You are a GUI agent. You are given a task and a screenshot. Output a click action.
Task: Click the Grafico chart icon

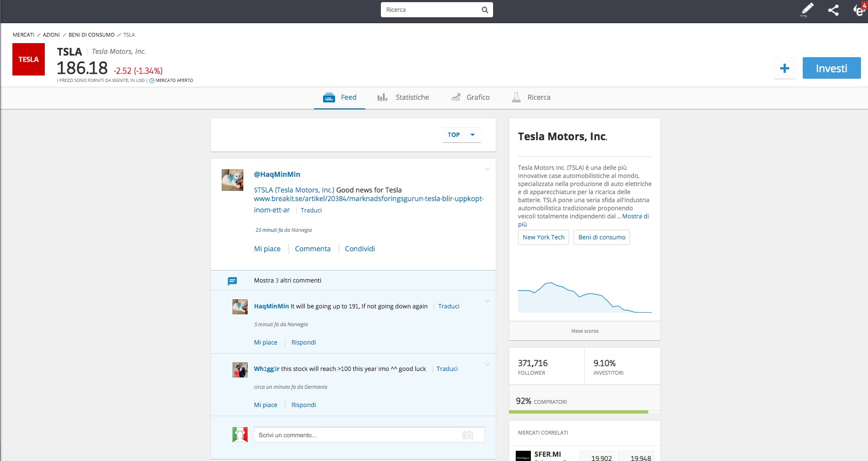[x=456, y=97]
